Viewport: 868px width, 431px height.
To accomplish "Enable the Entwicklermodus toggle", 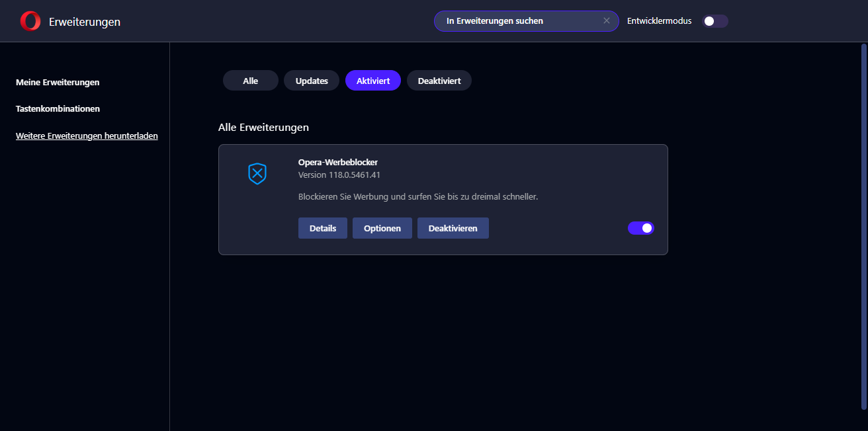I will coord(715,21).
